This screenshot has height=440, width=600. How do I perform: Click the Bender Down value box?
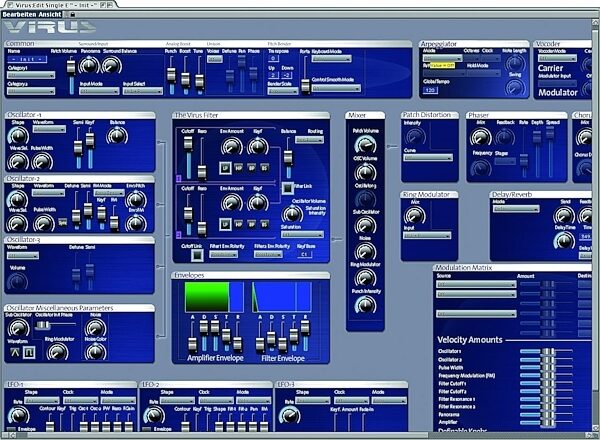point(287,75)
